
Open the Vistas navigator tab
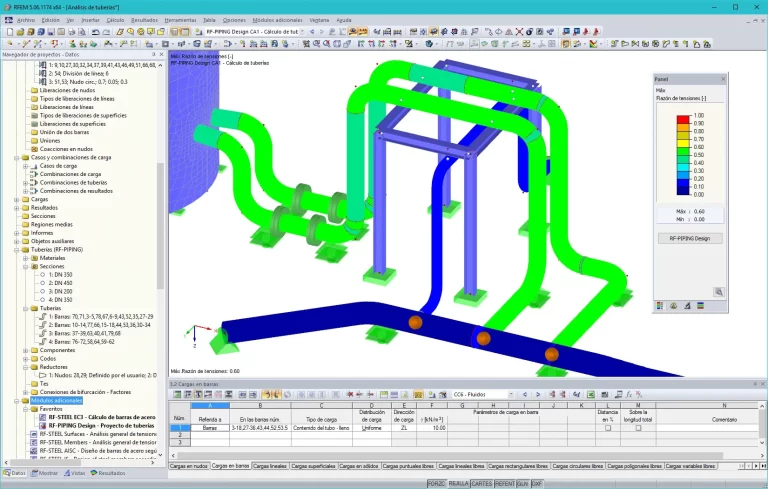74,473
